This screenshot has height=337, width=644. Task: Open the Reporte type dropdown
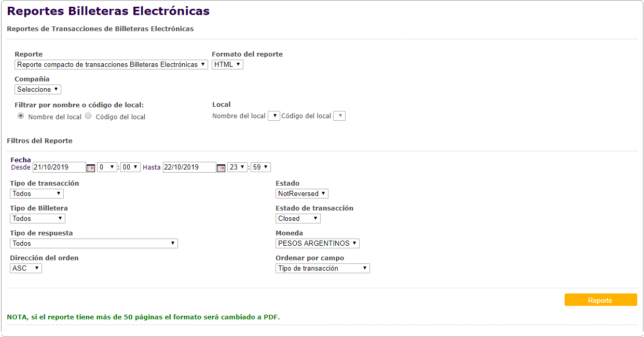click(x=111, y=65)
